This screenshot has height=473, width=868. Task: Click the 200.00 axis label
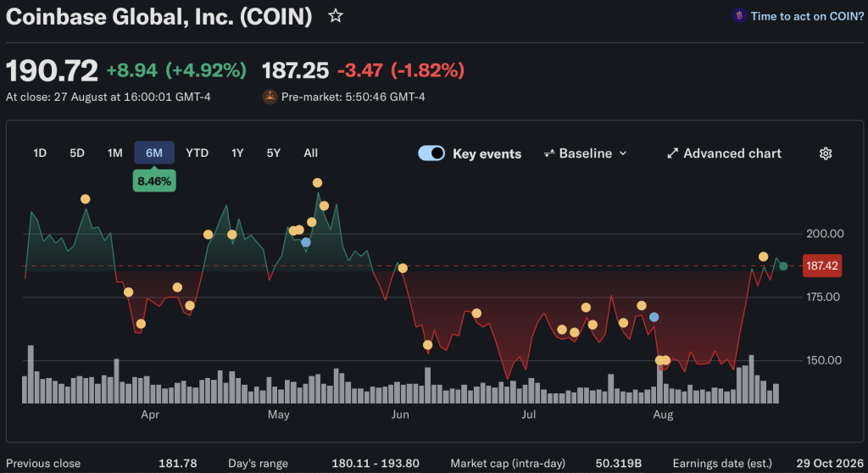(x=825, y=234)
